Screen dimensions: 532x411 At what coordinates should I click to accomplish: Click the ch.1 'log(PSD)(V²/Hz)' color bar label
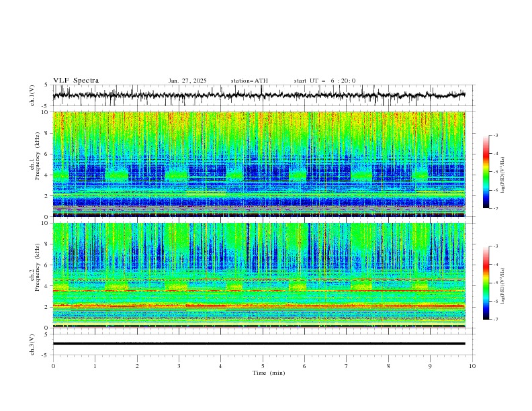click(x=502, y=175)
